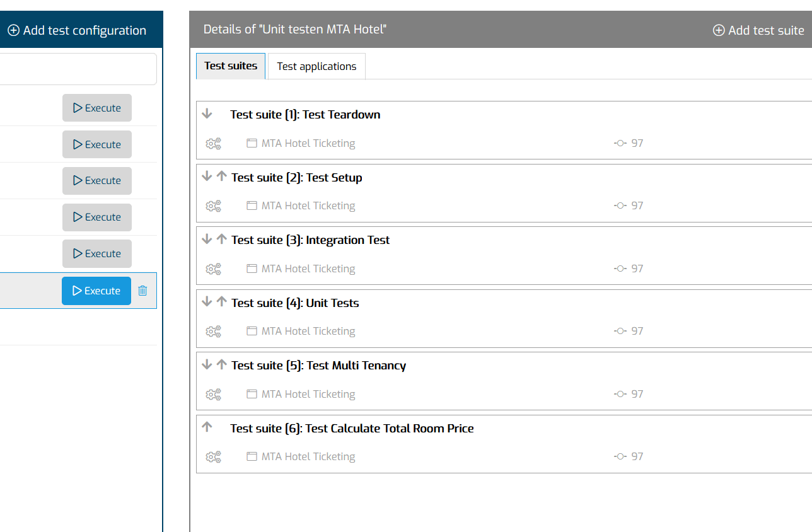Image resolution: width=812 pixels, height=532 pixels.
Task: Move Test Teardown suite down with arrow
Action: coord(207,114)
